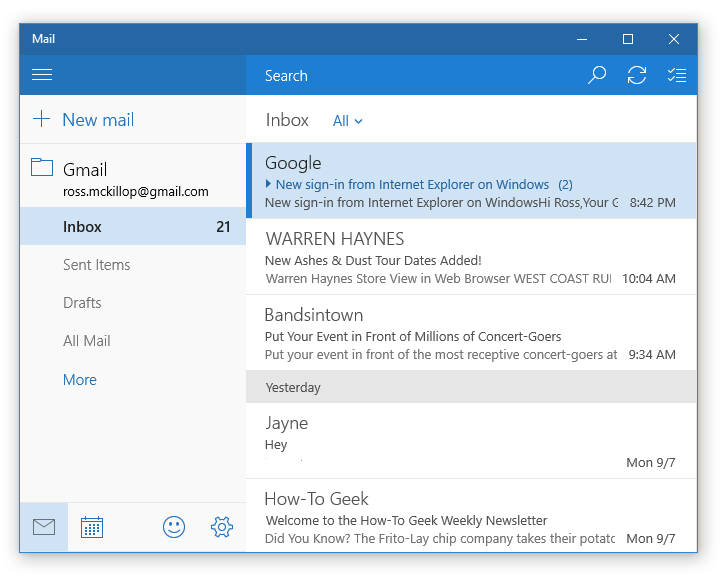The width and height of the screenshot is (728, 584).
Task: Click New Ashes & Dust Tour subject
Action: [x=373, y=260]
